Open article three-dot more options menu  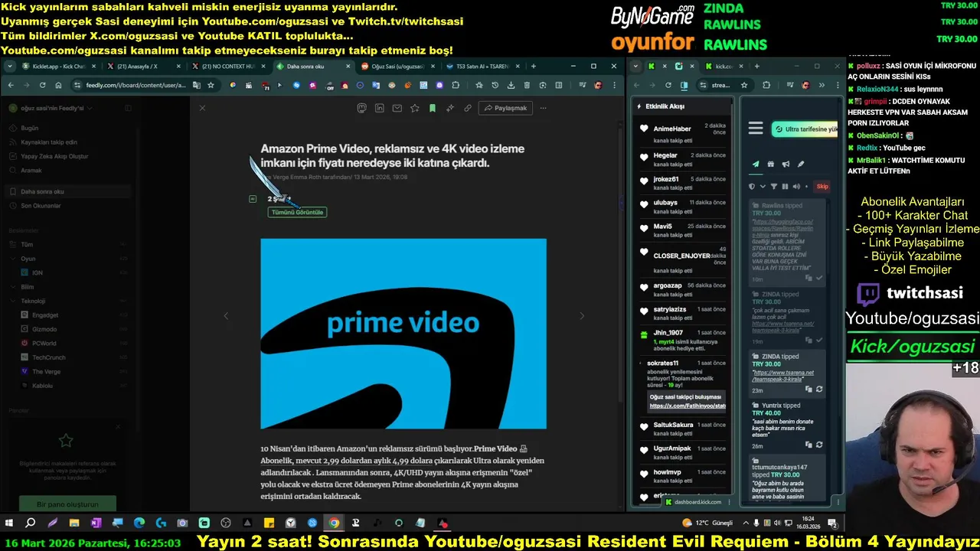coord(543,108)
